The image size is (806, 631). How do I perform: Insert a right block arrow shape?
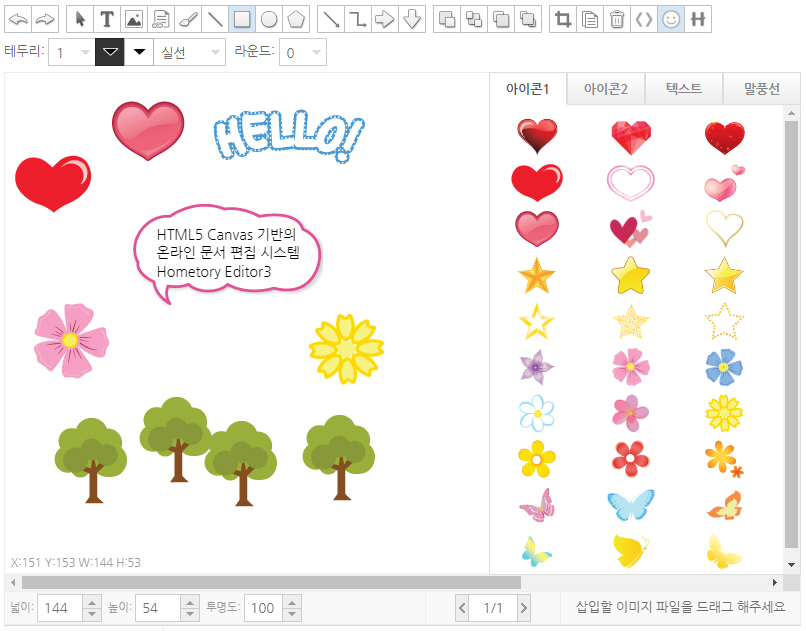(x=384, y=20)
